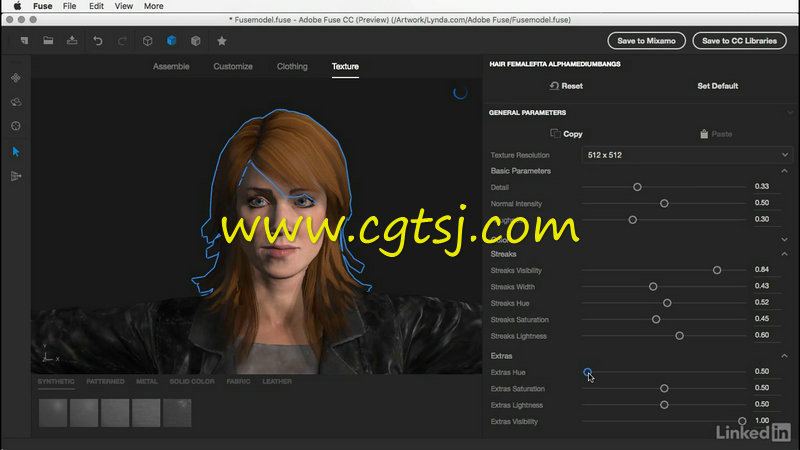Click the Streaks Width slider handle

(x=653, y=287)
